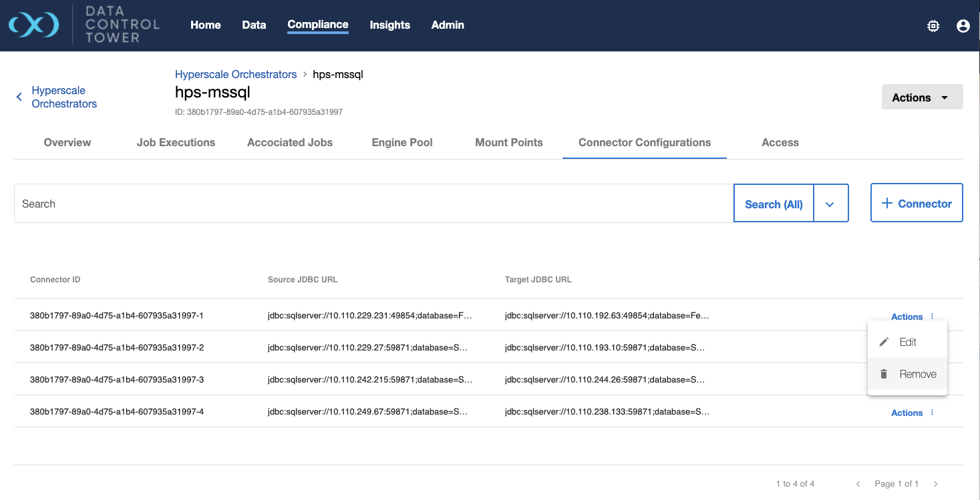The image size is (980, 500).
Task: Expand the search filter dropdown chevron
Action: [830, 204]
